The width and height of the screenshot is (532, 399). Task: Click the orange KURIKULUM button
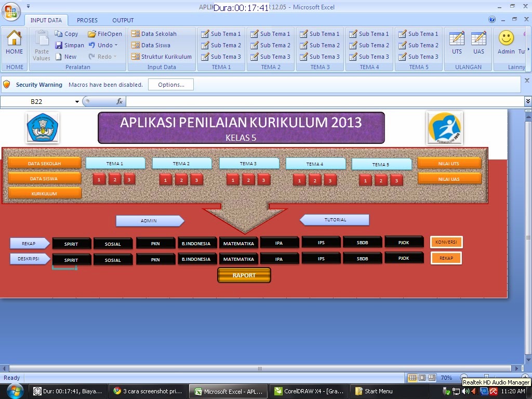[45, 193]
